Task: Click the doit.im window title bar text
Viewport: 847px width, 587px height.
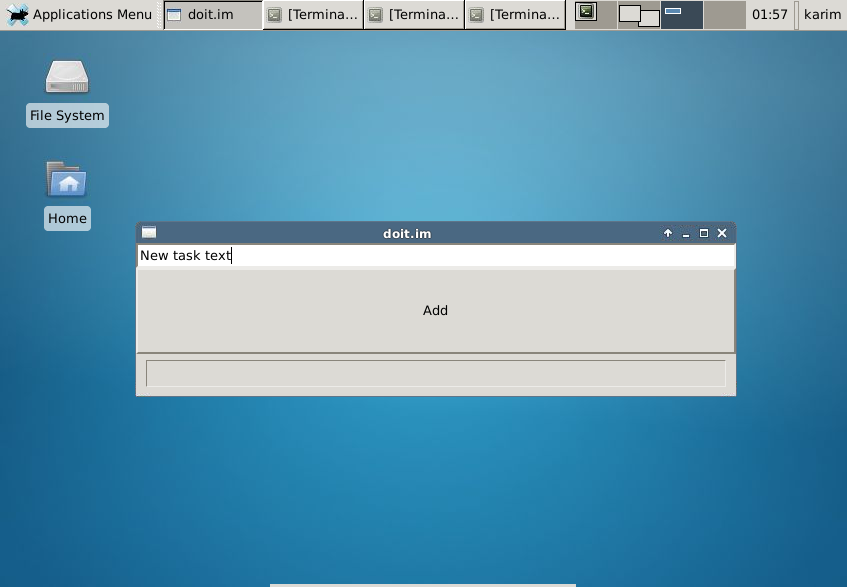Action: pos(407,234)
